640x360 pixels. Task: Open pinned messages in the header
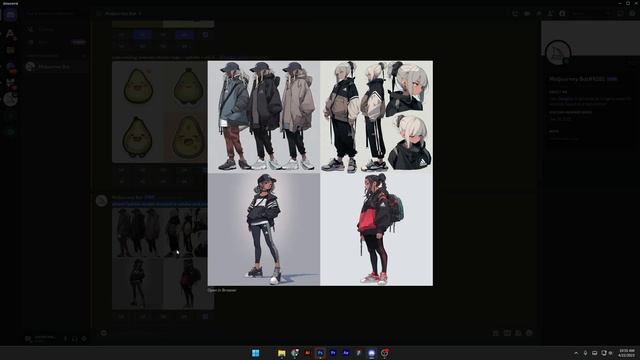pos(539,13)
